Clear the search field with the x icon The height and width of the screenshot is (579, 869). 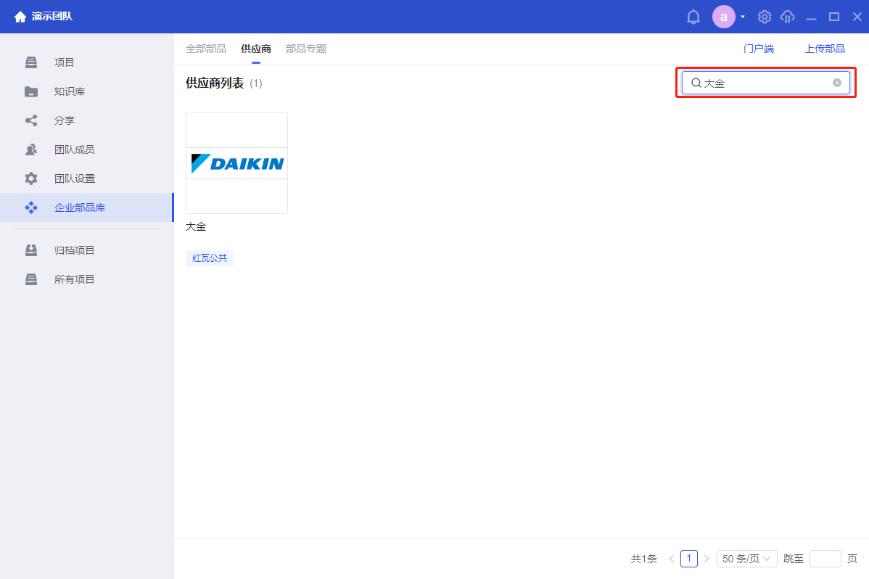point(837,83)
